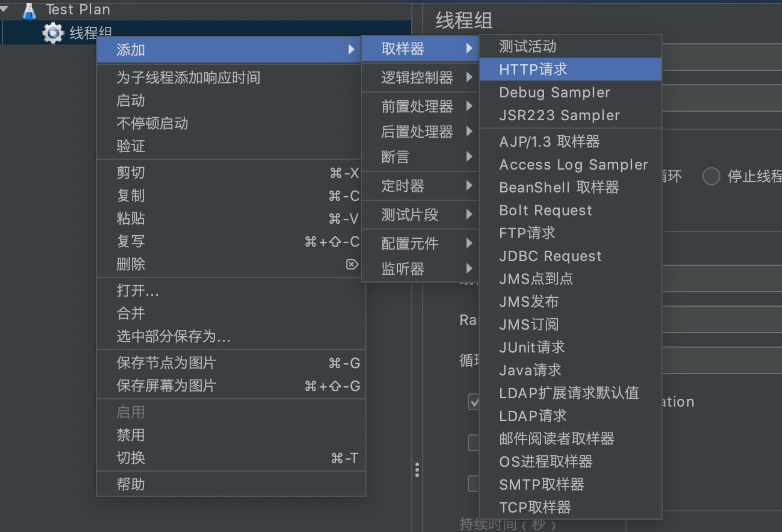Choose AJP/1.3 取样器
The height and width of the screenshot is (532, 782).
571,142
